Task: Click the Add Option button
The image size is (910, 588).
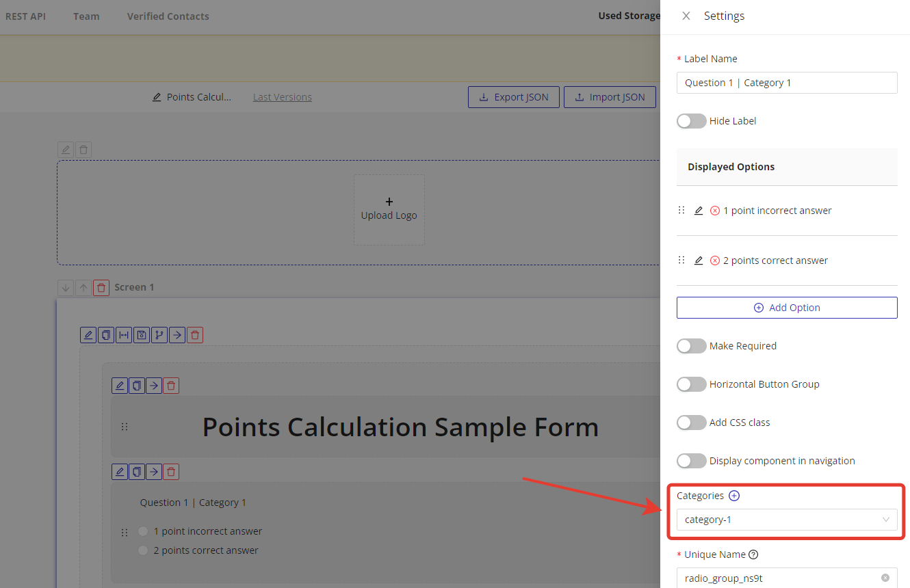Action: (786, 308)
